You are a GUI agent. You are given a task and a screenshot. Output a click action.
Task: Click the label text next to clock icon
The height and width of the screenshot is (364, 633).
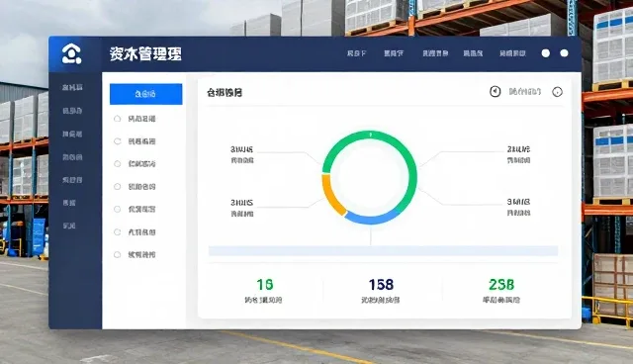pyautogui.click(x=525, y=92)
